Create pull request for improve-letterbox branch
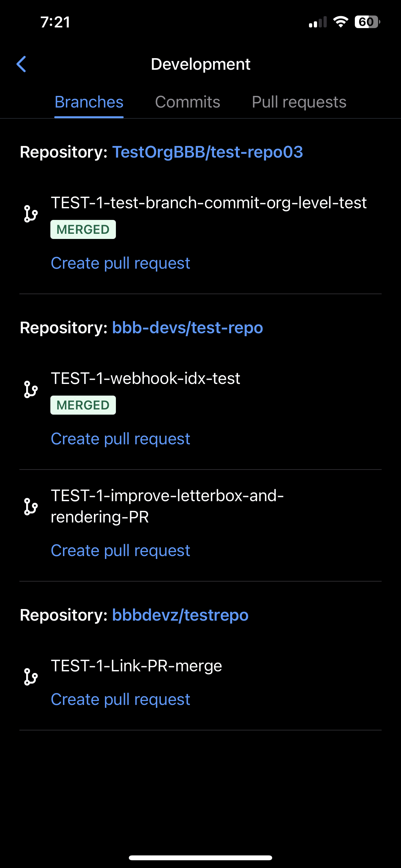401x868 pixels. [x=120, y=551]
